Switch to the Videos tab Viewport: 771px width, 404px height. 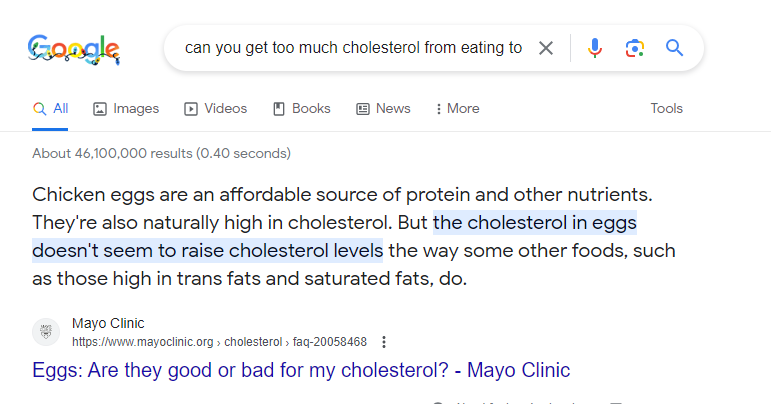(x=216, y=108)
